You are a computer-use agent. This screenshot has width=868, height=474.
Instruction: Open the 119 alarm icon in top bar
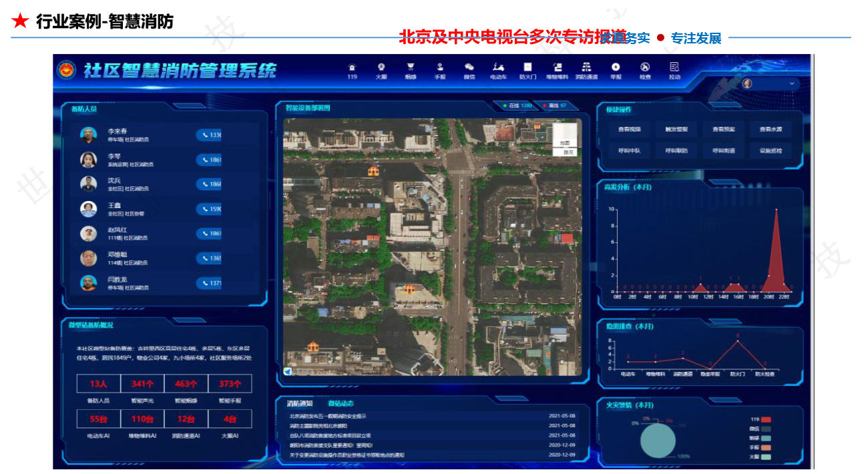click(352, 70)
